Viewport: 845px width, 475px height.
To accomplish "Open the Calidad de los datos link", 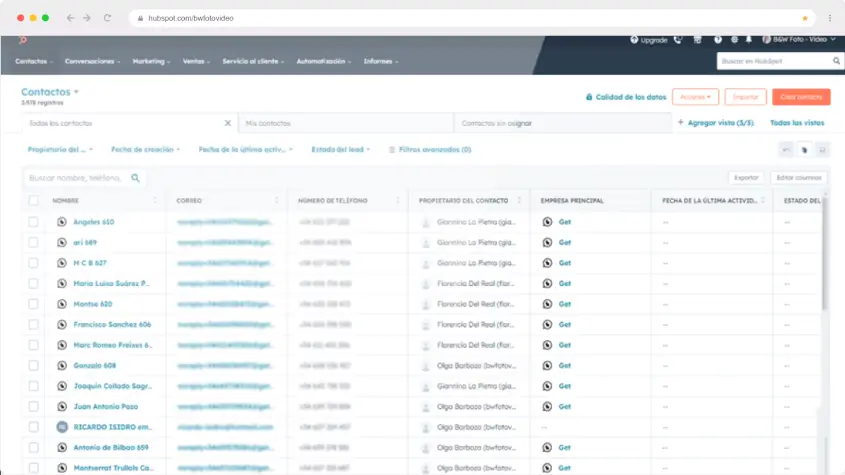I will (625, 97).
